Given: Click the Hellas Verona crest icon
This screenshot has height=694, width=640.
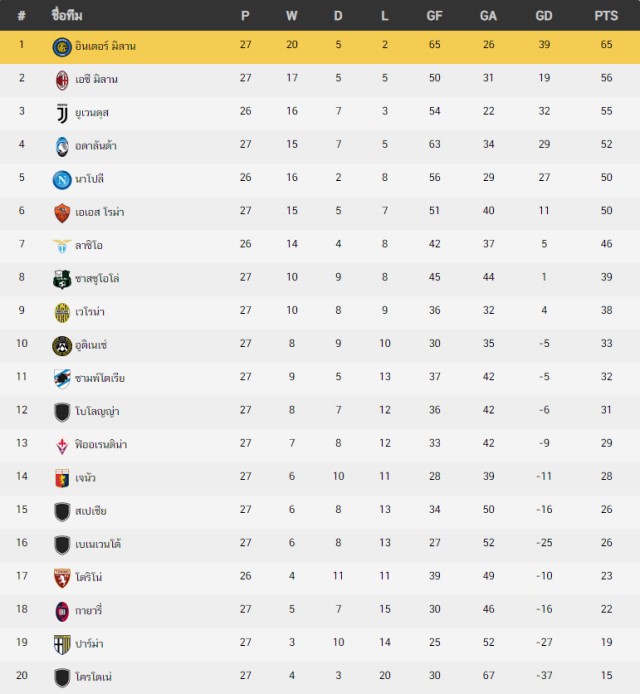Looking at the screenshot, I should (x=62, y=313).
